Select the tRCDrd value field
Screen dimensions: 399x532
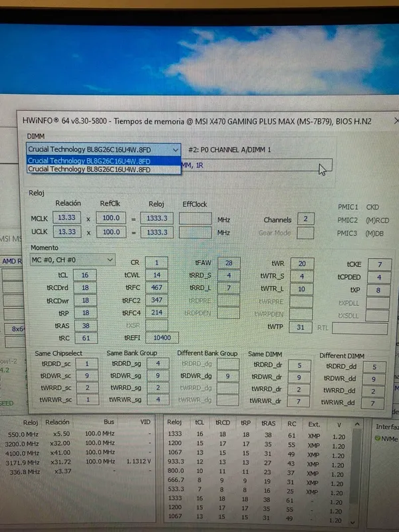click(x=85, y=288)
